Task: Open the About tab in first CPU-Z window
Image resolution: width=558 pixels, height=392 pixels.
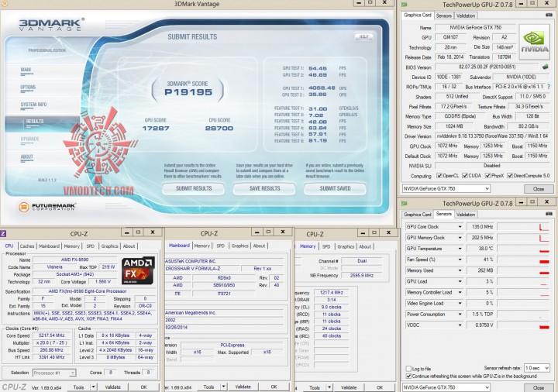Action: pos(129,246)
